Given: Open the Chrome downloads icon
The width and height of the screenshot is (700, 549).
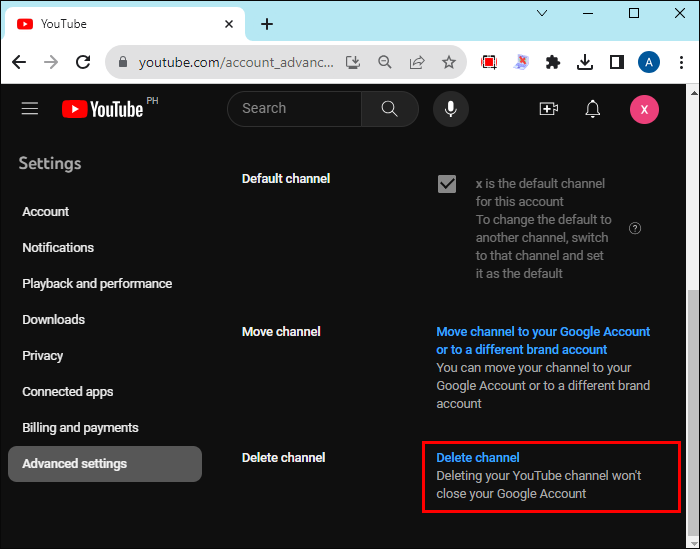Looking at the screenshot, I should click(x=585, y=62).
